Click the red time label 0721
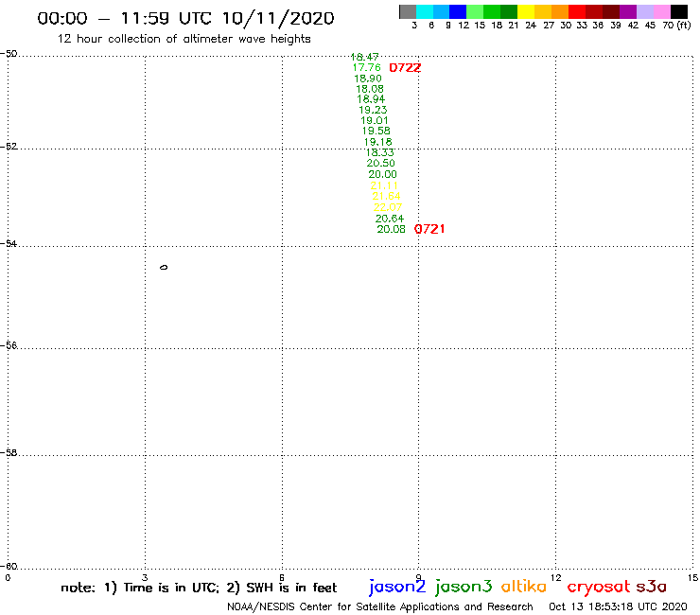 tap(429, 229)
